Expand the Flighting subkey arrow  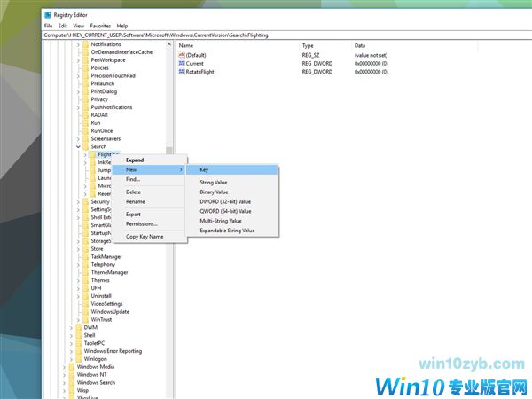tap(85, 154)
